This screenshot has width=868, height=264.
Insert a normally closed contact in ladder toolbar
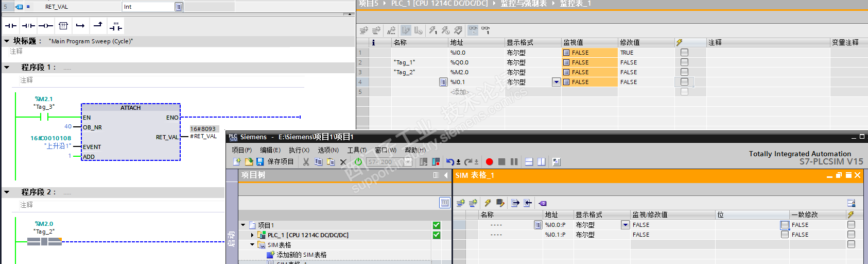[x=28, y=26]
